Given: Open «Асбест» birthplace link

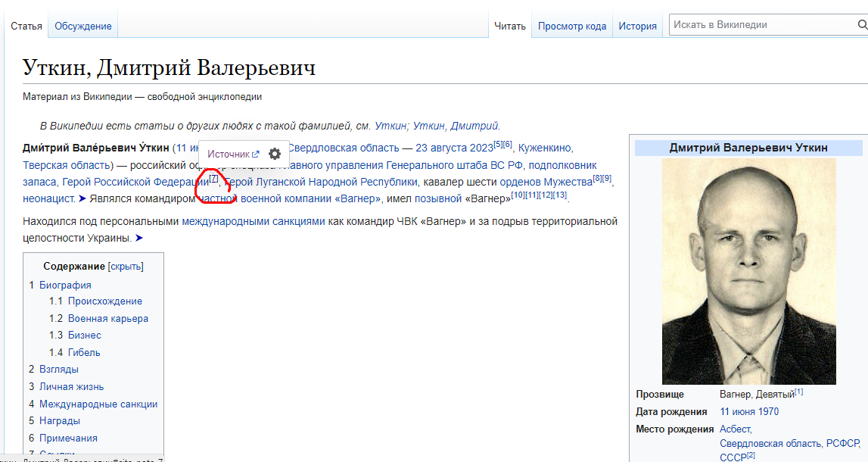Looking at the screenshot, I should coord(734,429).
